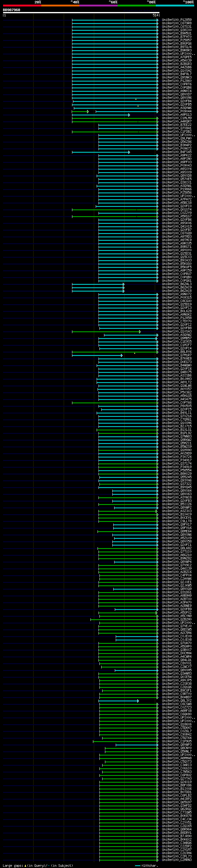Click the cyan ~100% identity legend segment
Image resolution: width=197 pixels, height=868 pixels.
pyautogui.click(x=175, y=6)
